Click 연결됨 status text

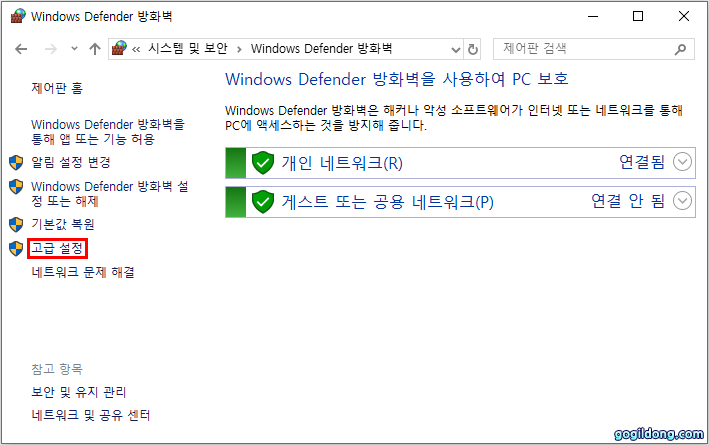[642, 162]
